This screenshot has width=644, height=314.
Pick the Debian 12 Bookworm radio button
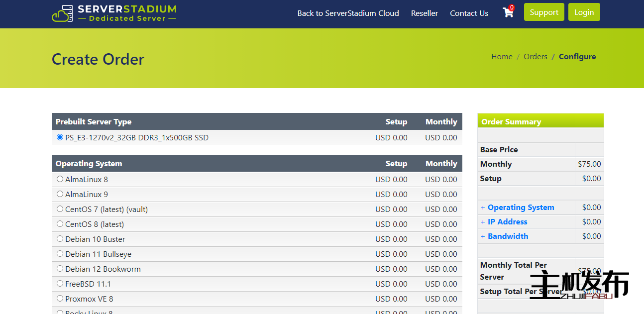60,269
